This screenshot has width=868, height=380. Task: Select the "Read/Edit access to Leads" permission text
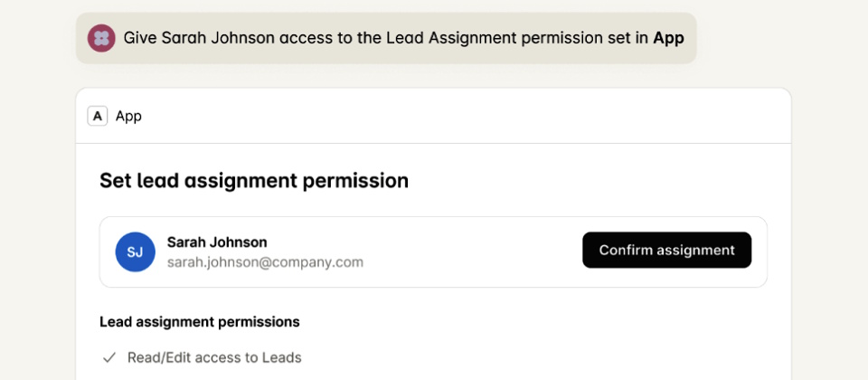[214, 357]
